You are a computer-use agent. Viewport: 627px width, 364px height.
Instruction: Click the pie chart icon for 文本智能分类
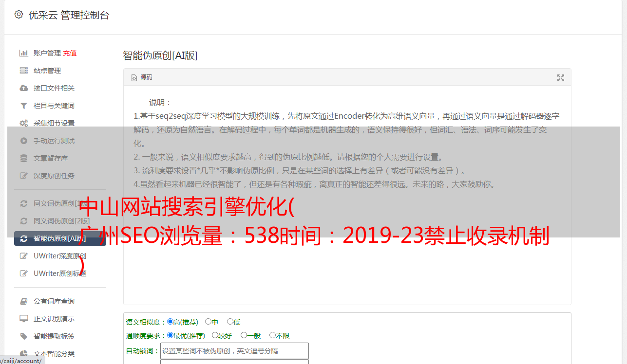pos(23,354)
